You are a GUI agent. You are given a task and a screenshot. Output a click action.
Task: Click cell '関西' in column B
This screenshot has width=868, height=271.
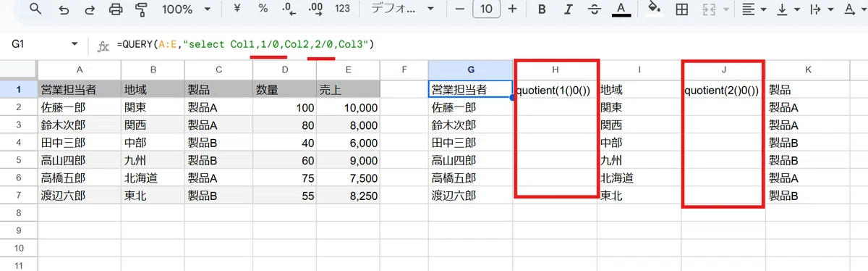pyautogui.click(x=153, y=125)
